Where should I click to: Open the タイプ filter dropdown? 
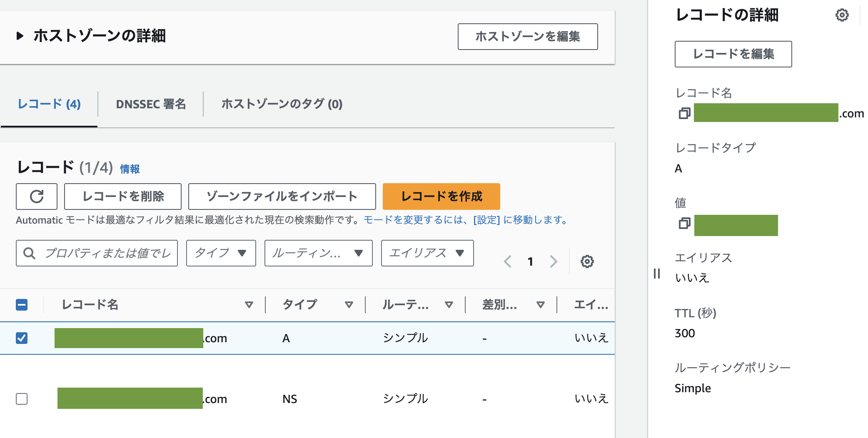[x=221, y=253]
